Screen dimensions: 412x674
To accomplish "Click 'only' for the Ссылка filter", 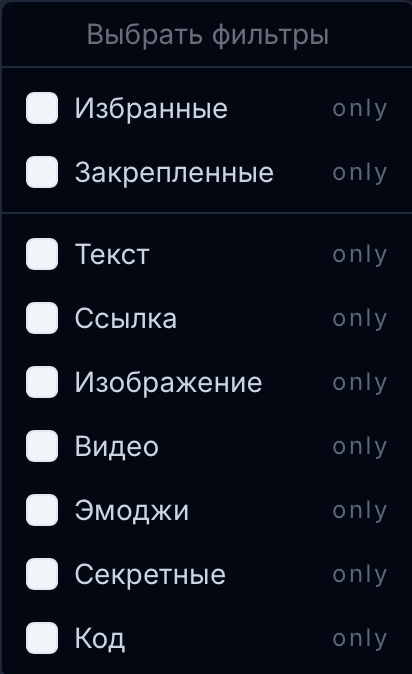I will pyautogui.click(x=360, y=319).
